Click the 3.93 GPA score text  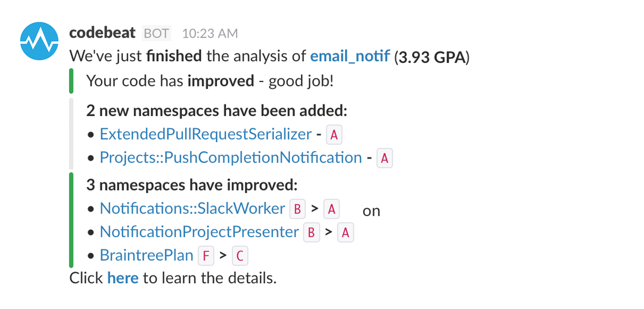(x=431, y=56)
